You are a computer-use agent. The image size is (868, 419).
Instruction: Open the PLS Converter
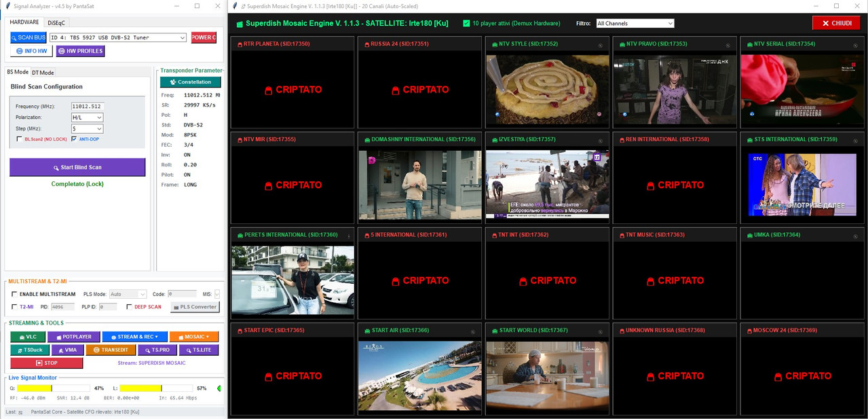[x=195, y=307]
